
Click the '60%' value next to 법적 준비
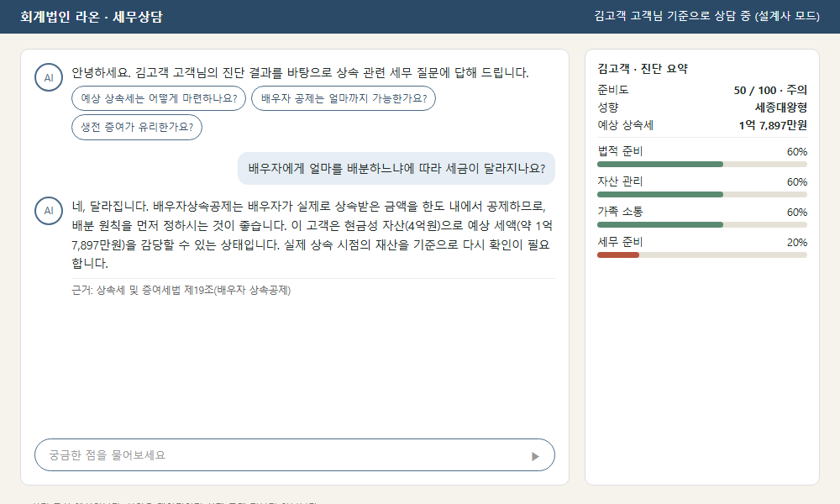pyautogui.click(x=796, y=151)
